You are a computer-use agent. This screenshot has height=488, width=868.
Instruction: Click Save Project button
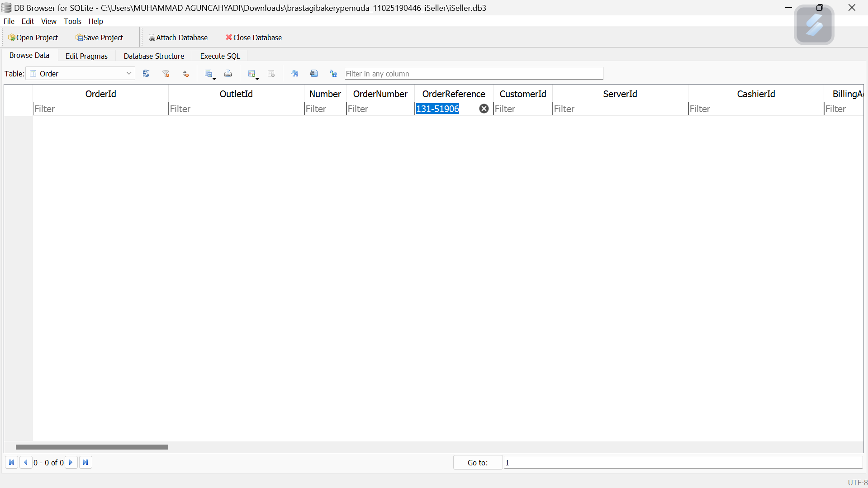pyautogui.click(x=100, y=38)
